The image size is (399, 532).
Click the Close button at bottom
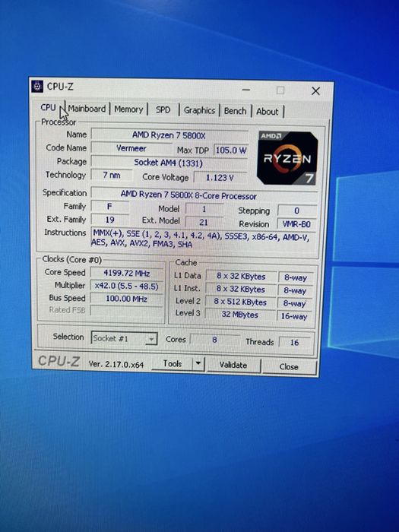click(x=289, y=367)
